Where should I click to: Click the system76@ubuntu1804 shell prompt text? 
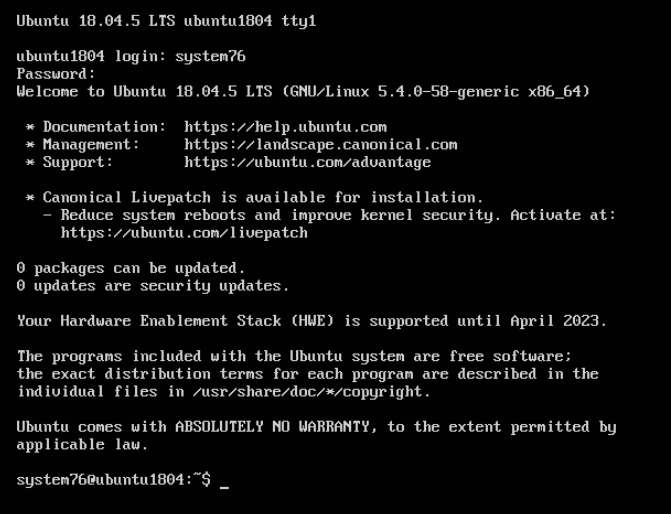coord(108,480)
